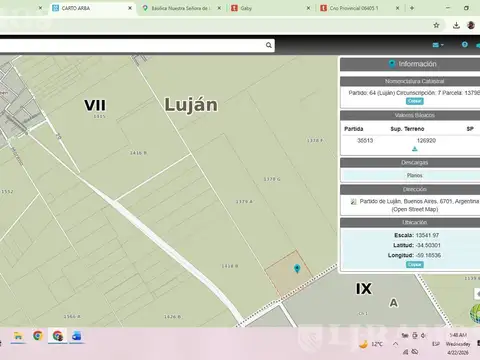Click the globe icon beside the map
Screen dimensions: 480x360
475,313
